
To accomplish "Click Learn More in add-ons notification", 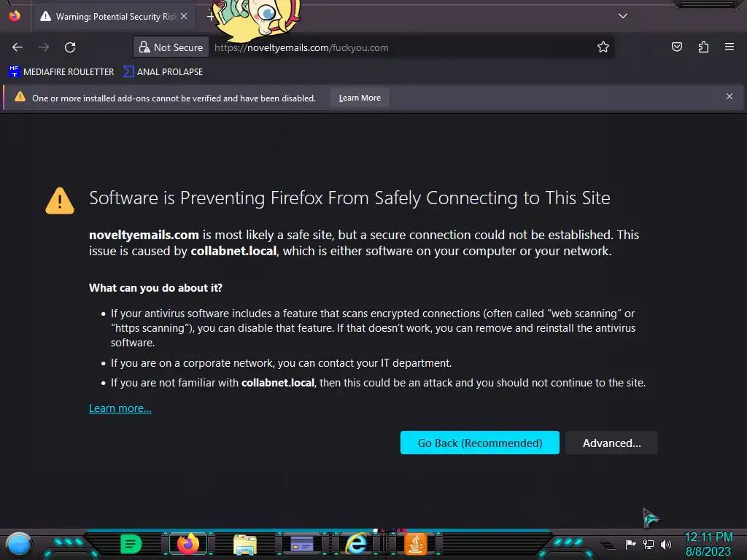I will pos(360,98).
